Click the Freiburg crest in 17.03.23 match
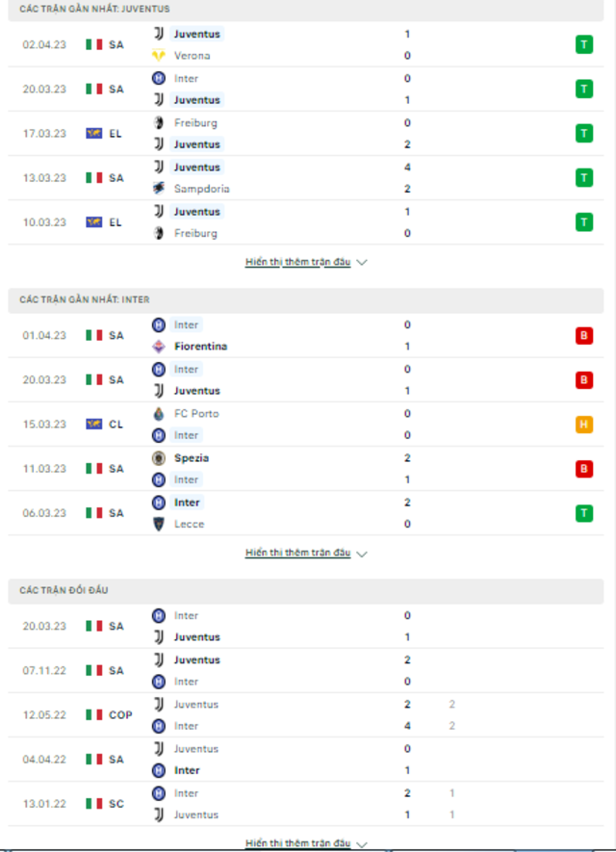This screenshot has height=852, width=616. click(159, 123)
